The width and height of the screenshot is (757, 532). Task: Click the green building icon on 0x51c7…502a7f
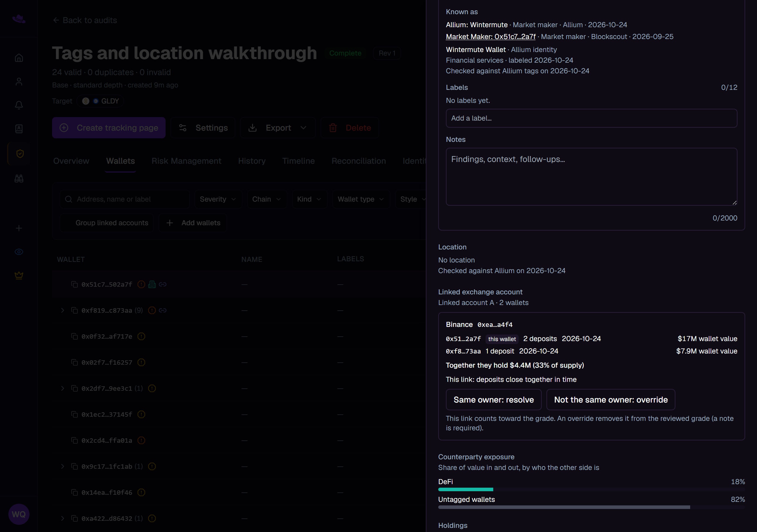pos(152,284)
